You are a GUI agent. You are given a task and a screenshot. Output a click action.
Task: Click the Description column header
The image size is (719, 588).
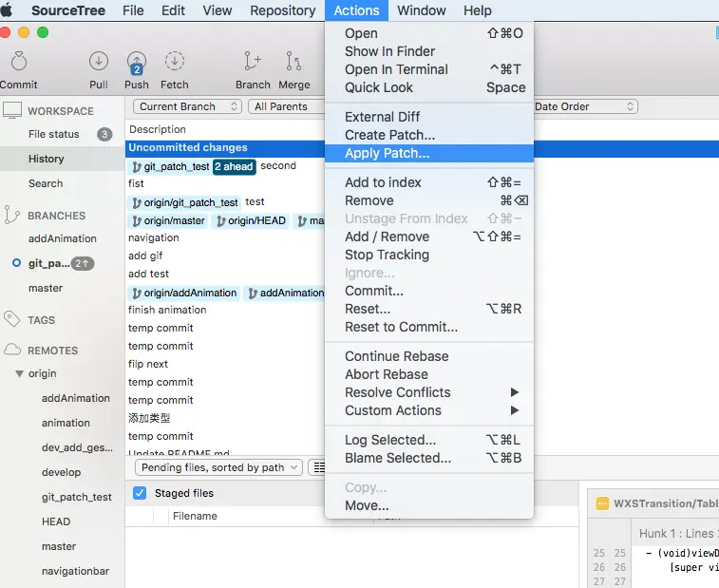tap(158, 129)
